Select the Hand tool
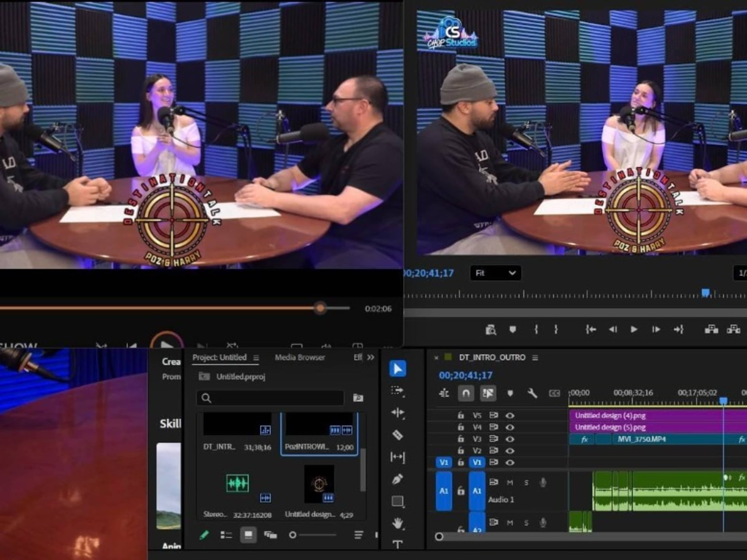Image resolution: width=747 pixels, height=560 pixels. (397, 524)
